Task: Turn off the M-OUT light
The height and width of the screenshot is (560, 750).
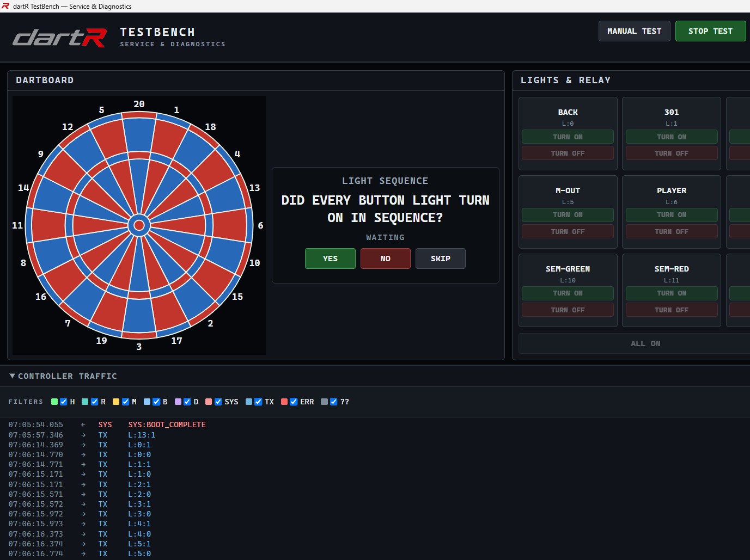Action: coord(568,232)
